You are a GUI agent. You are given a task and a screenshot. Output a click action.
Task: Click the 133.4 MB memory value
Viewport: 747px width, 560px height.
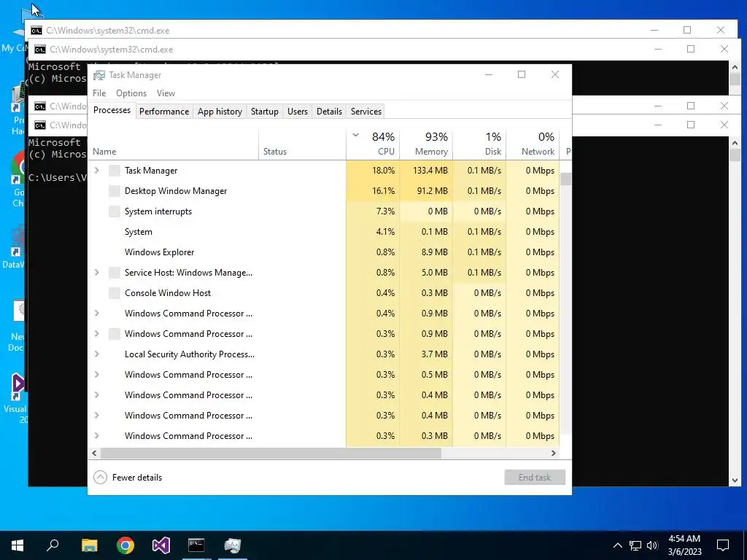point(430,171)
